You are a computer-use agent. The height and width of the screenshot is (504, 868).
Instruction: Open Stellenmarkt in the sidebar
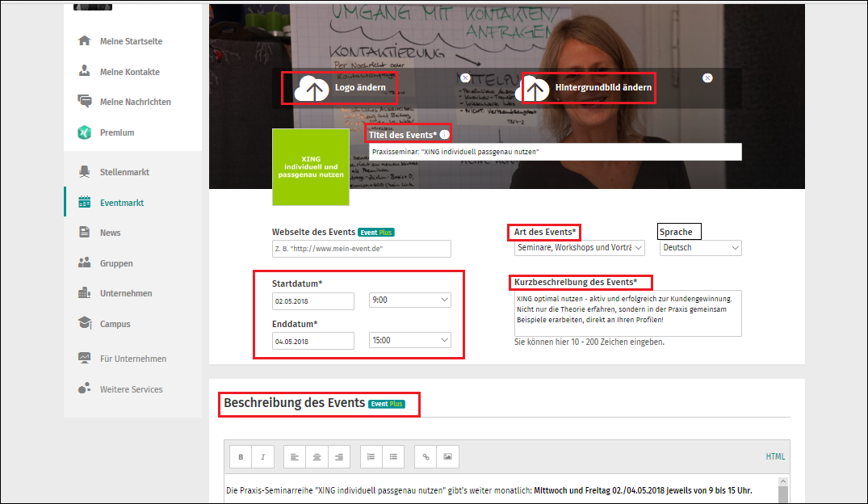click(x=124, y=172)
